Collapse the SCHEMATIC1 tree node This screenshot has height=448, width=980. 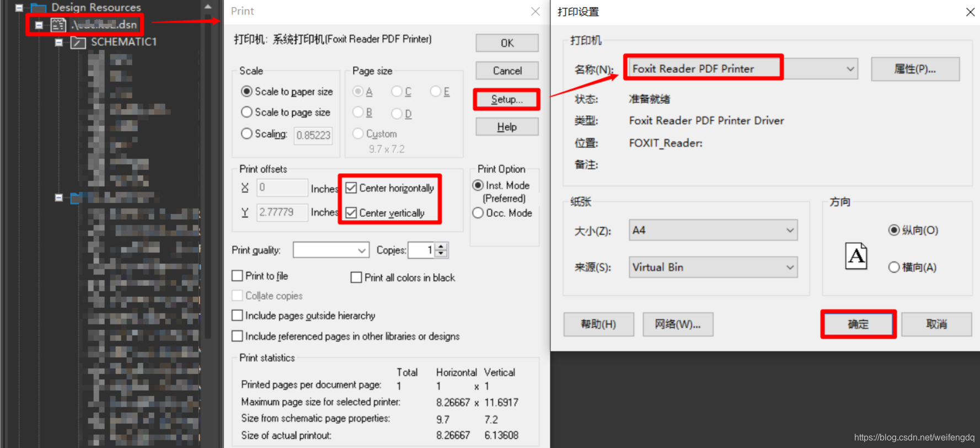pyautogui.click(x=59, y=42)
